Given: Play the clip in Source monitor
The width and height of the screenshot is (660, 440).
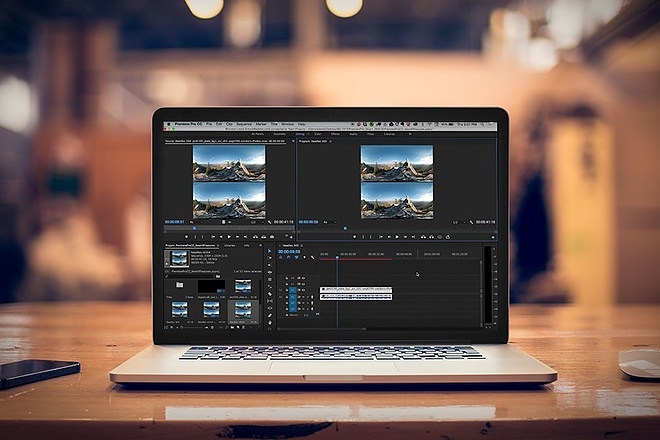Looking at the screenshot, I should pos(229,237).
